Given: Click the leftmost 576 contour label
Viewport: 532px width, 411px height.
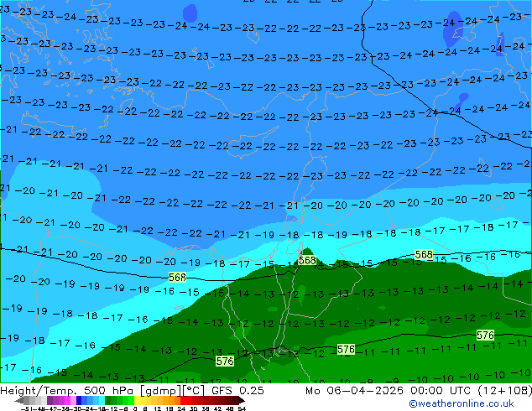Looking at the screenshot, I should tap(225, 362).
